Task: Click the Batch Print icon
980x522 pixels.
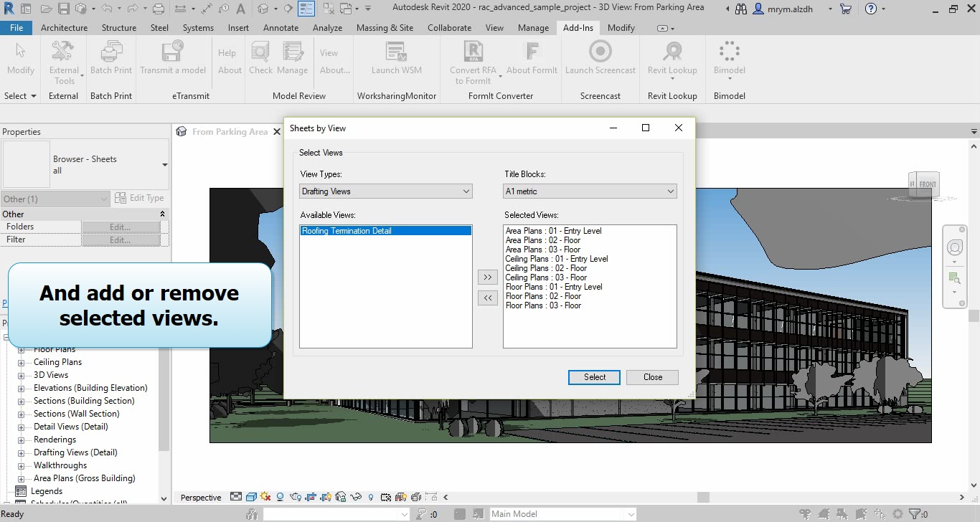Action: (x=111, y=53)
